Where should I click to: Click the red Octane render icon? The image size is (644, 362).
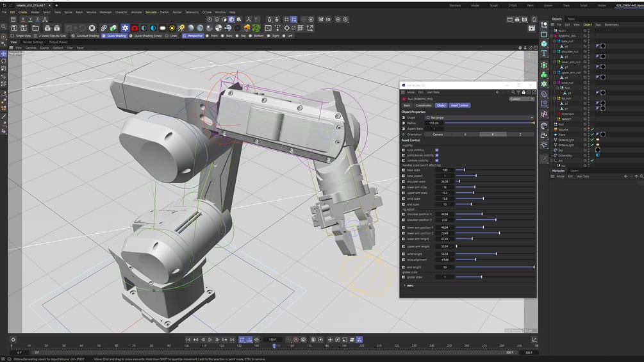pos(135,28)
